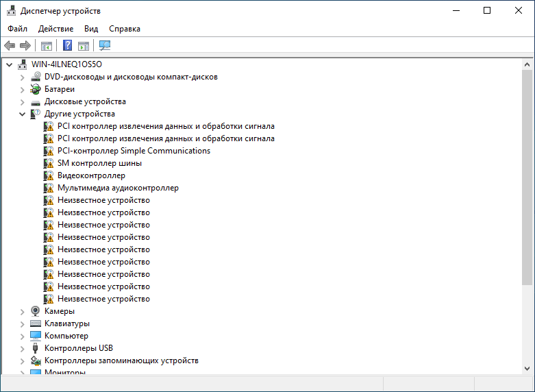Expand the Компьютер category

click(22, 336)
